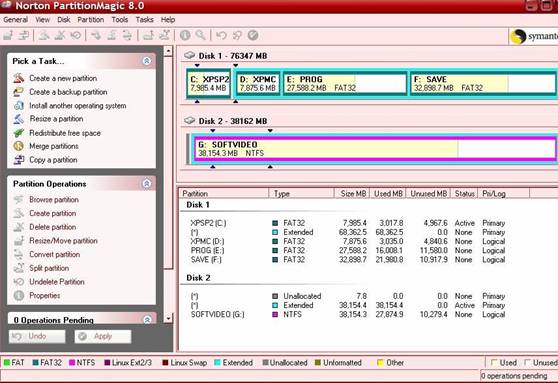The width and height of the screenshot is (558, 383).
Task: Open the Partition menu
Action: [x=91, y=20]
